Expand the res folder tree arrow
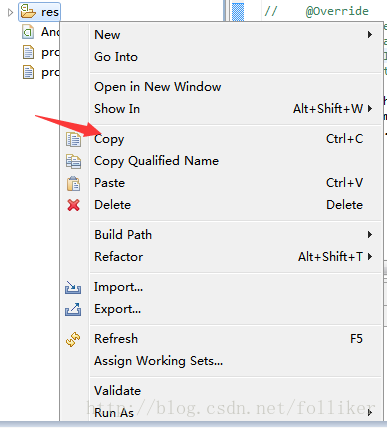The width and height of the screenshot is (387, 428). (10, 13)
